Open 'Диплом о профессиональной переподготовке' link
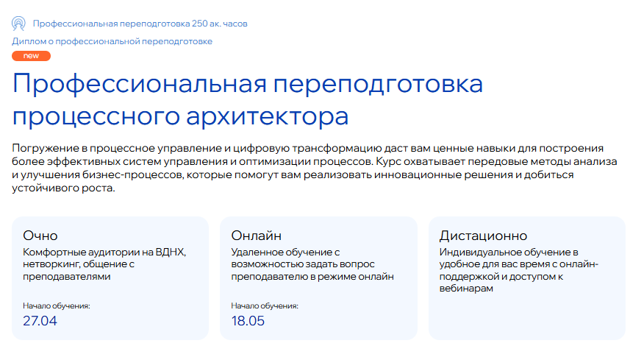644x346 pixels. pyautogui.click(x=112, y=41)
